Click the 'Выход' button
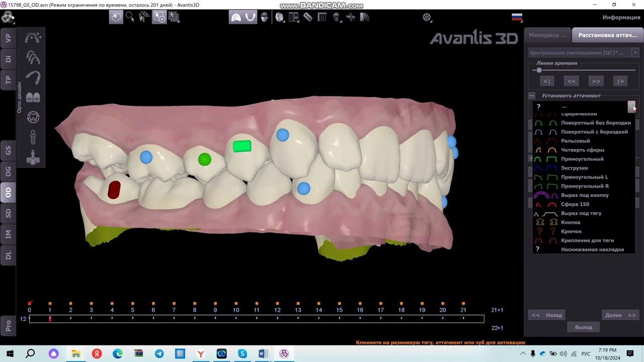 (x=583, y=327)
